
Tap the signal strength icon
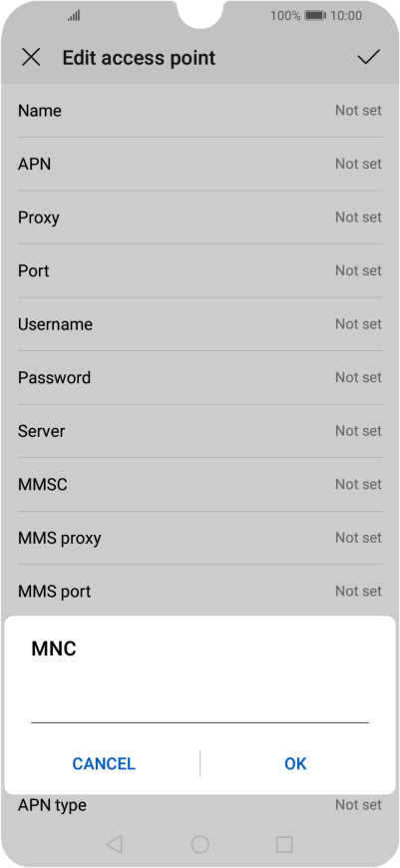point(74,16)
